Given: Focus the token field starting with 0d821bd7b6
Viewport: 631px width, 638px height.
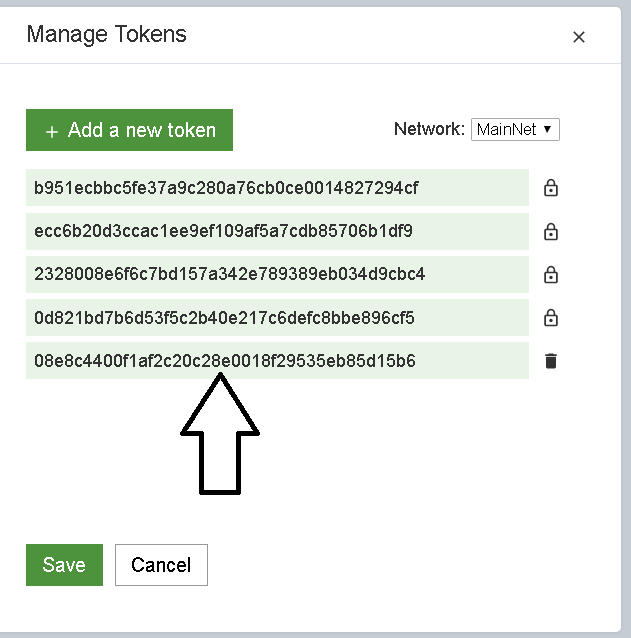Looking at the screenshot, I should point(277,318).
